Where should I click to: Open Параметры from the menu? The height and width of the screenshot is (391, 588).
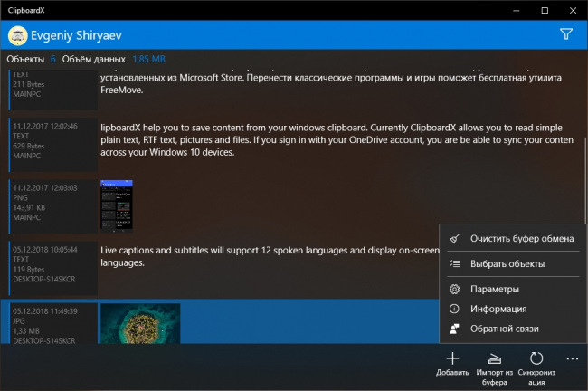pos(514,289)
